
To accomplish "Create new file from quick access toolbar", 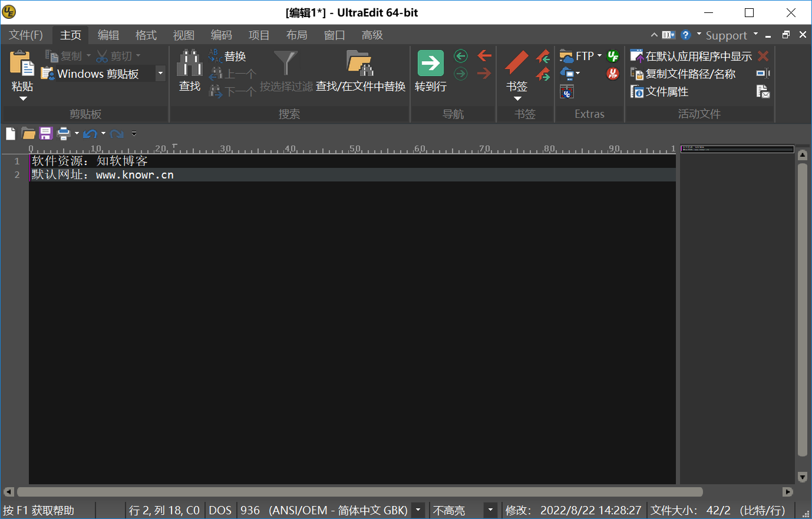I will (x=11, y=134).
